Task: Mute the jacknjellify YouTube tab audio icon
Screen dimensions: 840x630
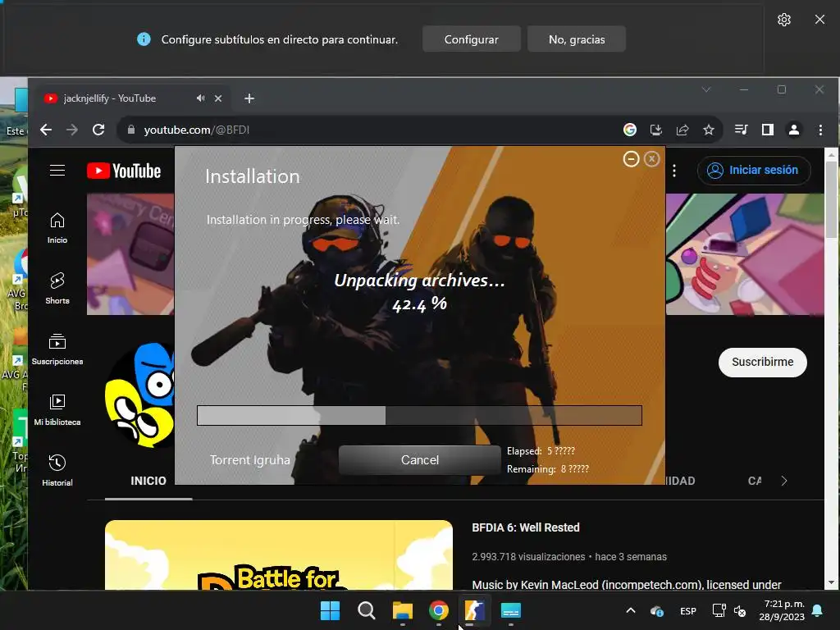Action: [200, 98]
